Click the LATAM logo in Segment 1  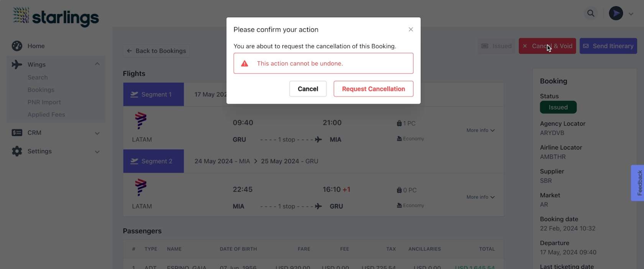(141, 120)
